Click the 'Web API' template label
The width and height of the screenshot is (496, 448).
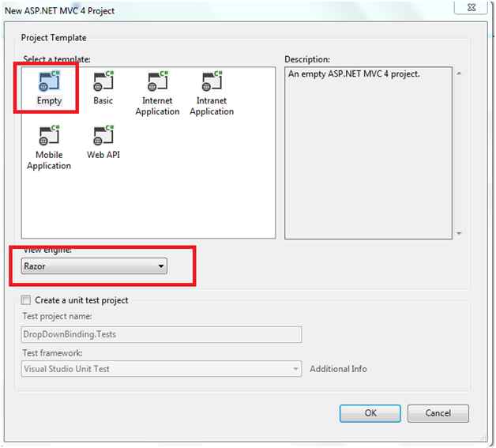[103, 155]
